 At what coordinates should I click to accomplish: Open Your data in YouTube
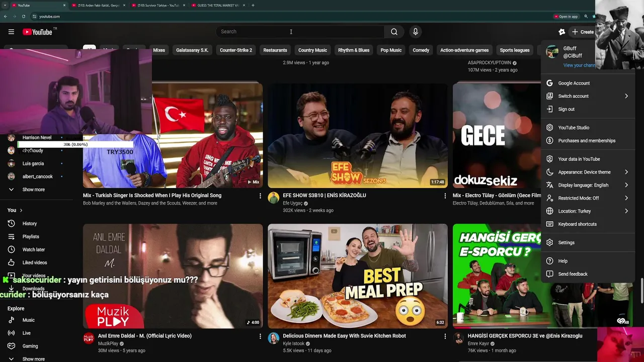(587, 159)
